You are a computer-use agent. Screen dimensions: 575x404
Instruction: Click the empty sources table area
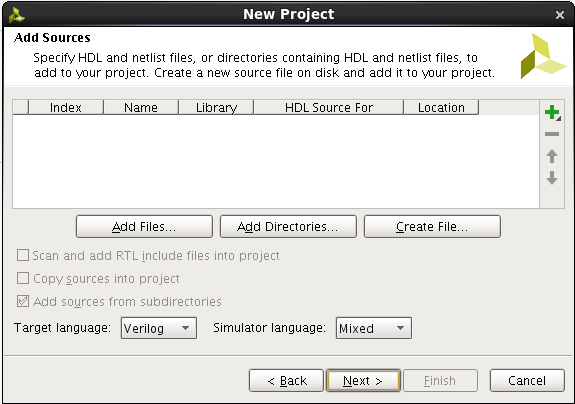coord(276,161)
